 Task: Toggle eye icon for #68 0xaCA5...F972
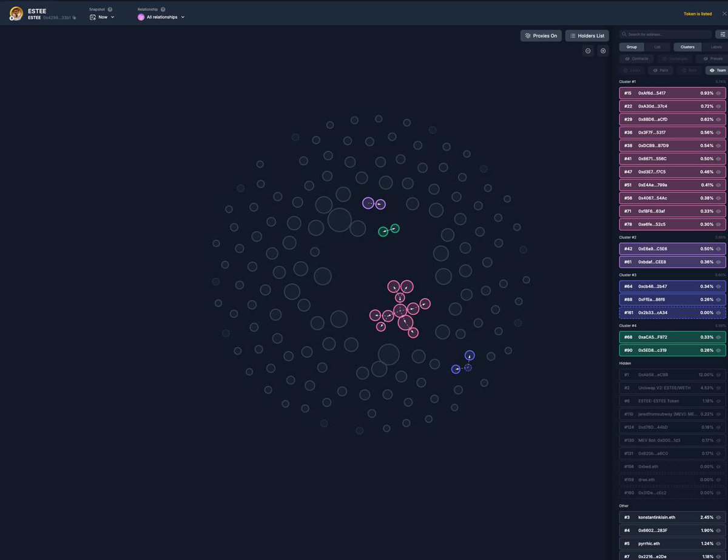pos(718,337)
